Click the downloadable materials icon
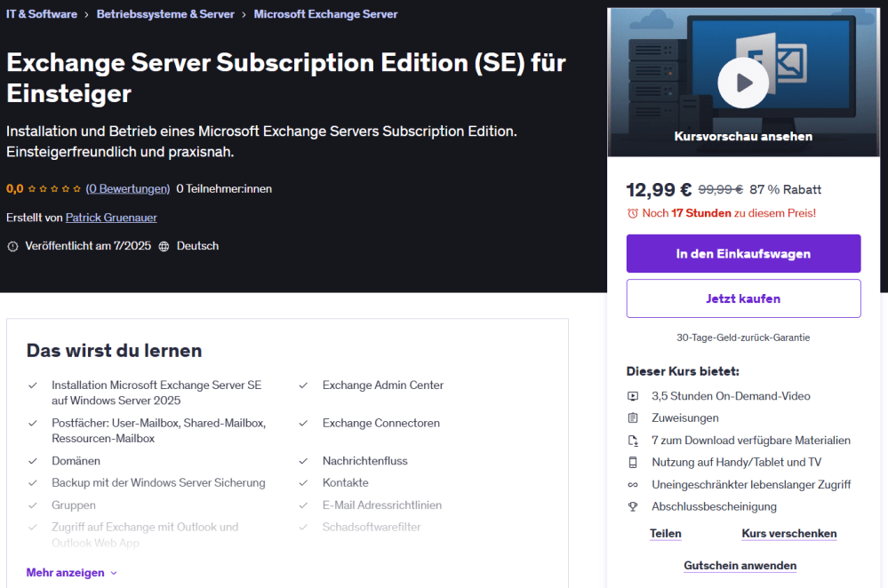888x588 pixels. pos(633,441)
